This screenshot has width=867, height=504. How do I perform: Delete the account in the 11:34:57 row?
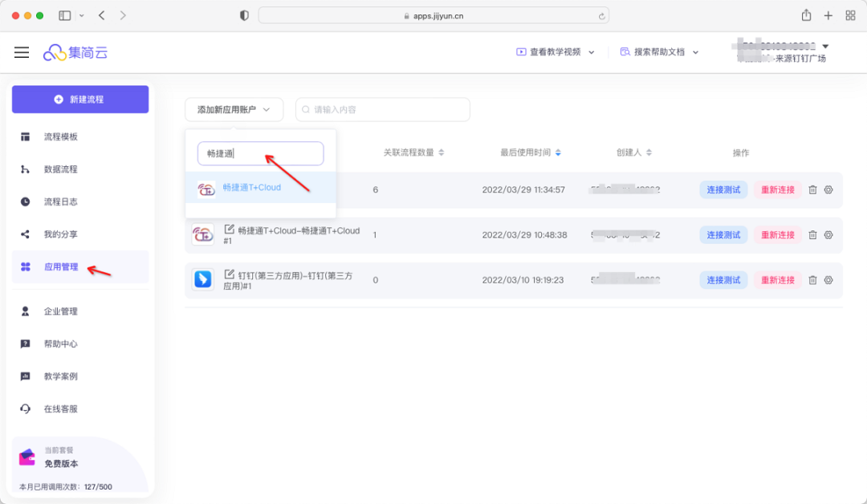pos(812,189)
